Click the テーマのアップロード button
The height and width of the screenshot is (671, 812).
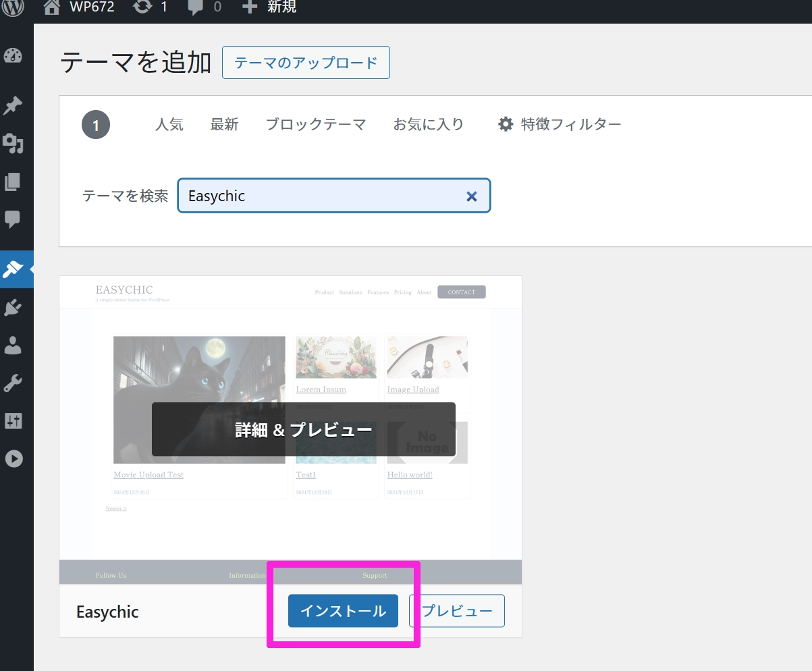click(x=306, y=63)
